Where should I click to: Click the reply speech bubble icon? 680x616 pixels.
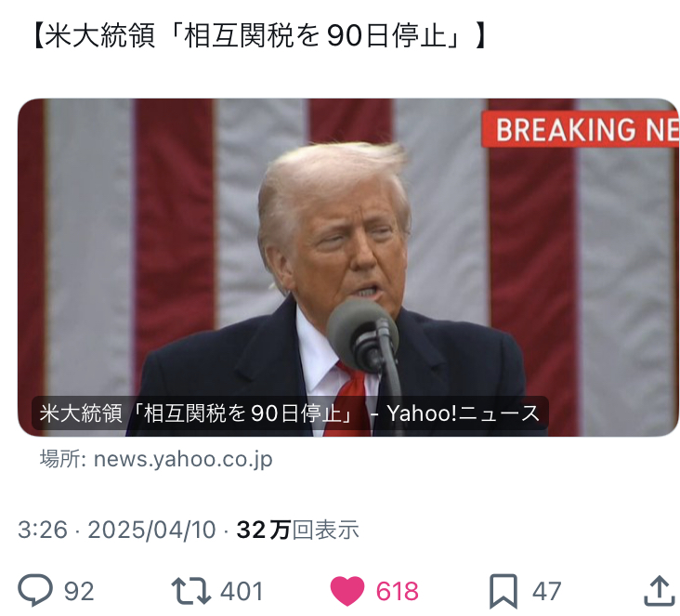click(x=35, y=590)
